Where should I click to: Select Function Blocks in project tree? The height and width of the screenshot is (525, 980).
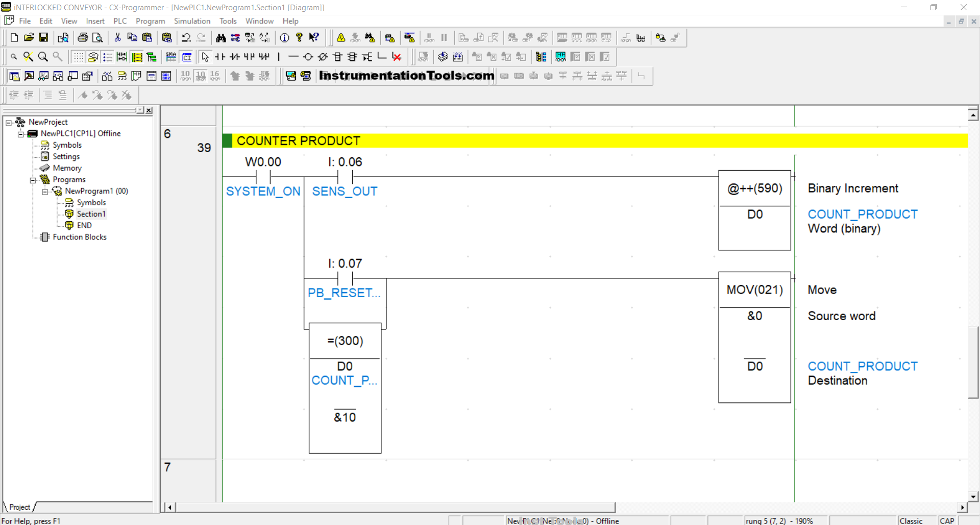79,237
